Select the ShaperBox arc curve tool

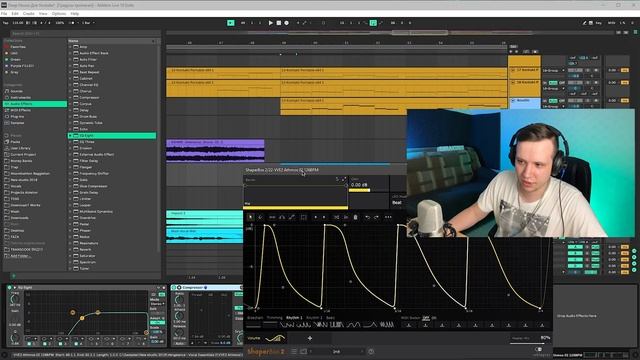tap(282, 217)
